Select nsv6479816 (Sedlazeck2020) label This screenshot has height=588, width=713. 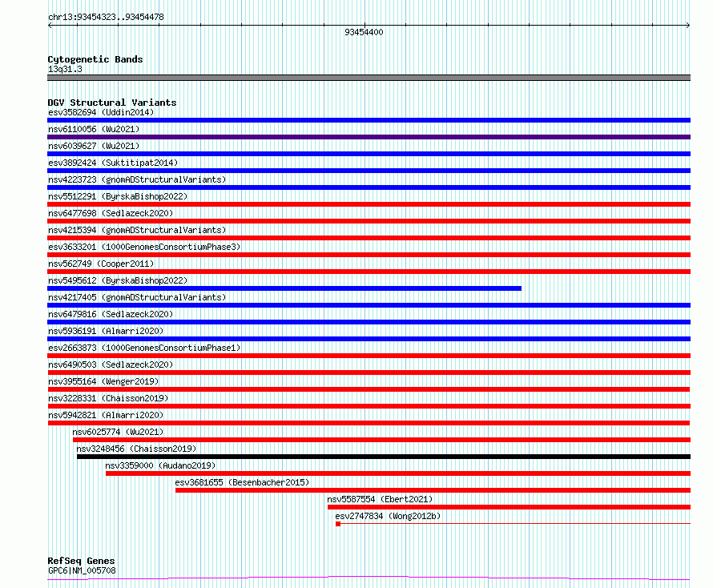111,314
